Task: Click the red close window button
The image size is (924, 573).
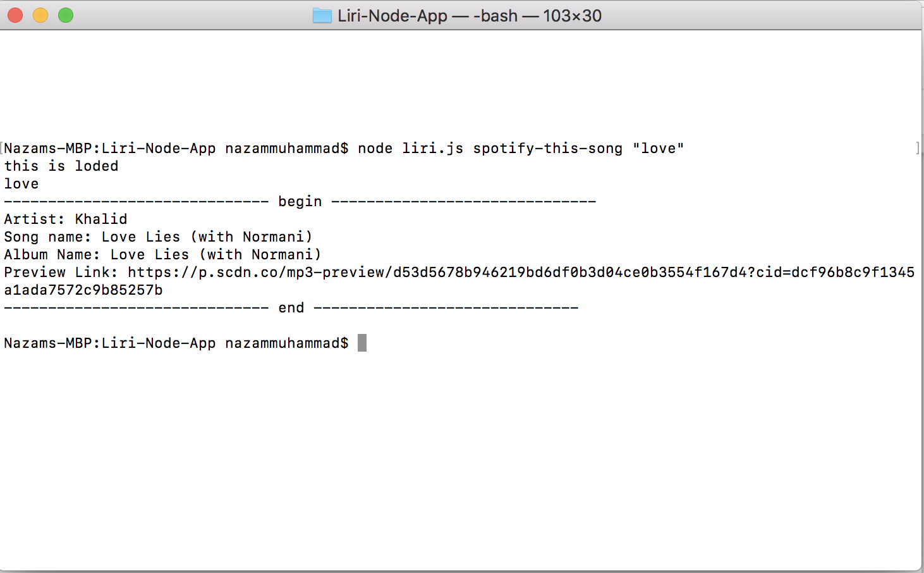Action: [15, 15]
